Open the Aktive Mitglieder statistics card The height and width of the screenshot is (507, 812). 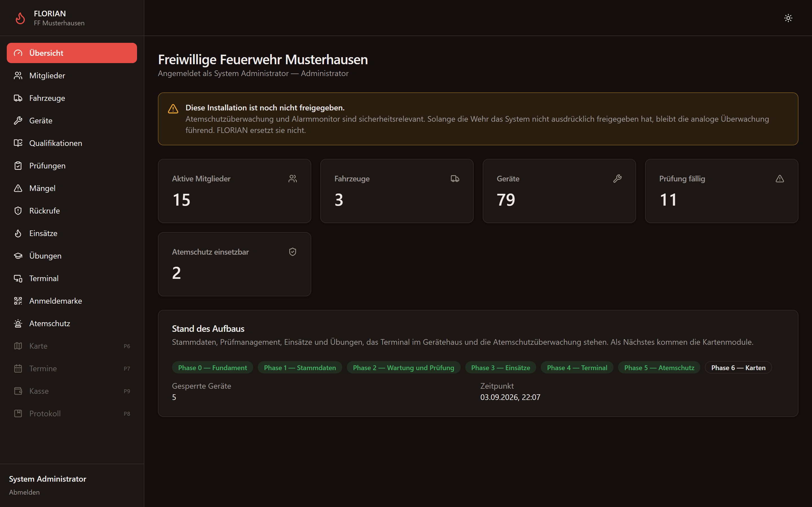coord(235,191)
